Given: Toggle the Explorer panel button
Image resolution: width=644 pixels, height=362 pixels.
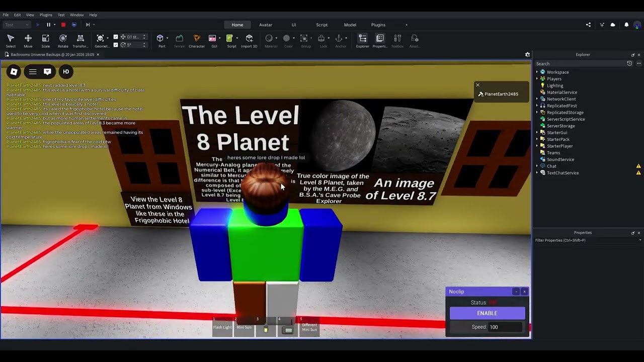Looking at the screenshot, I should (x=362, y=41).
